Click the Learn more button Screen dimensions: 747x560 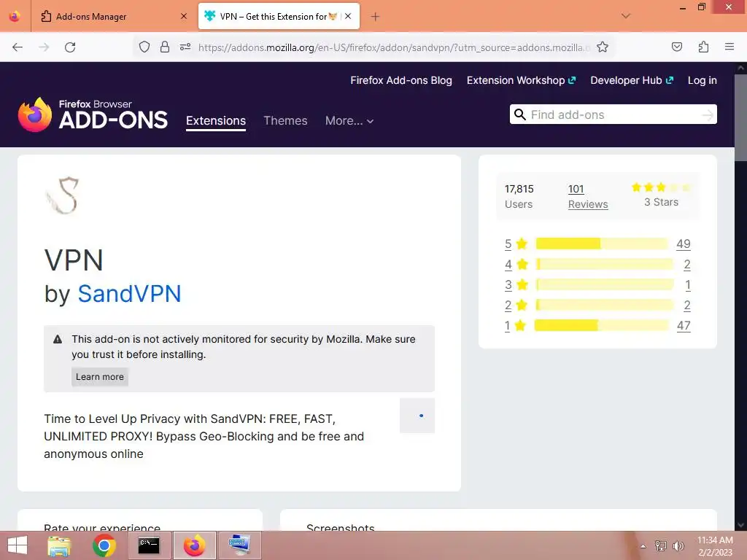pos(99,377)
